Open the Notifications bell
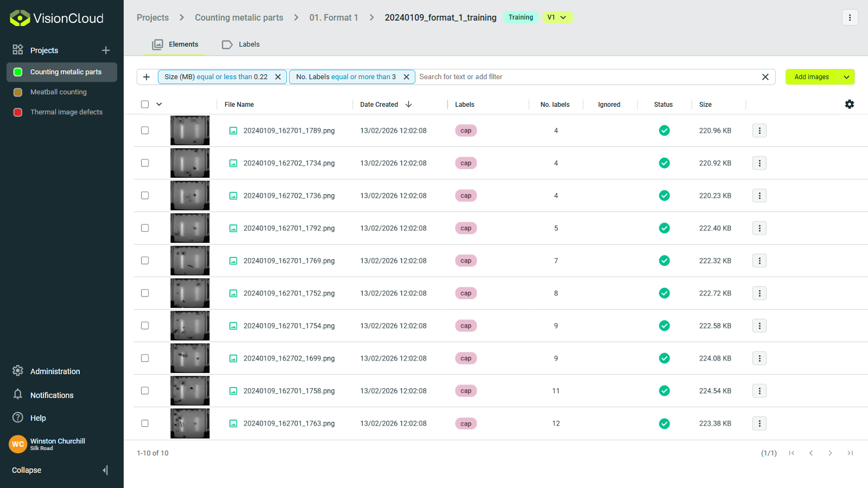Viewport: 868px width, 488px height. [x=18, y=395]
